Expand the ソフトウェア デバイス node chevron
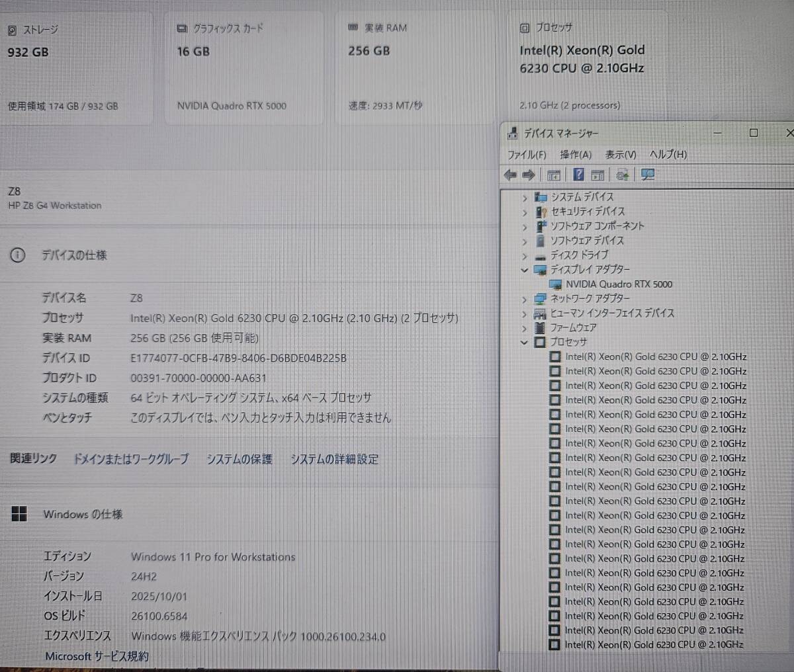794x672 pixels. click(x=525, y=241)
